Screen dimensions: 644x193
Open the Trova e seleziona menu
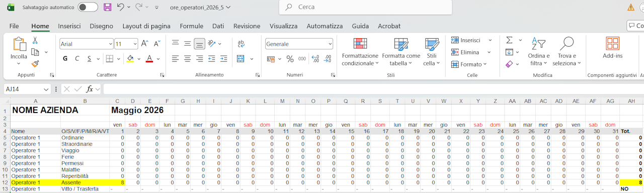(567, 52)
